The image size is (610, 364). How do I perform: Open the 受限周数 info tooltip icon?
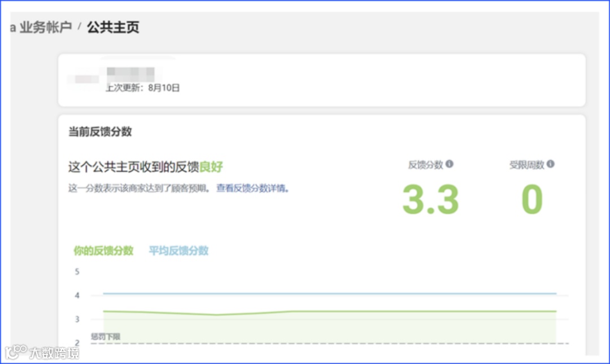coord(551,164)
